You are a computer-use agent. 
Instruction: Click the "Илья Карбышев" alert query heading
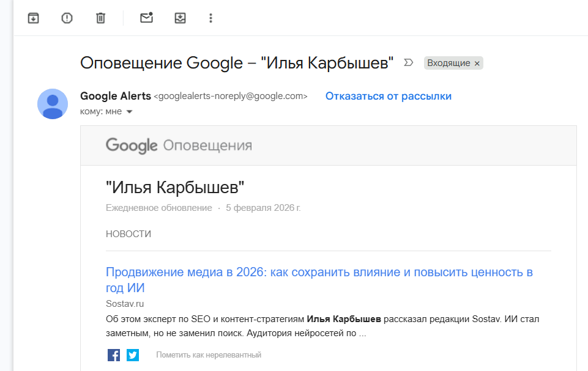tap(175, 187)
